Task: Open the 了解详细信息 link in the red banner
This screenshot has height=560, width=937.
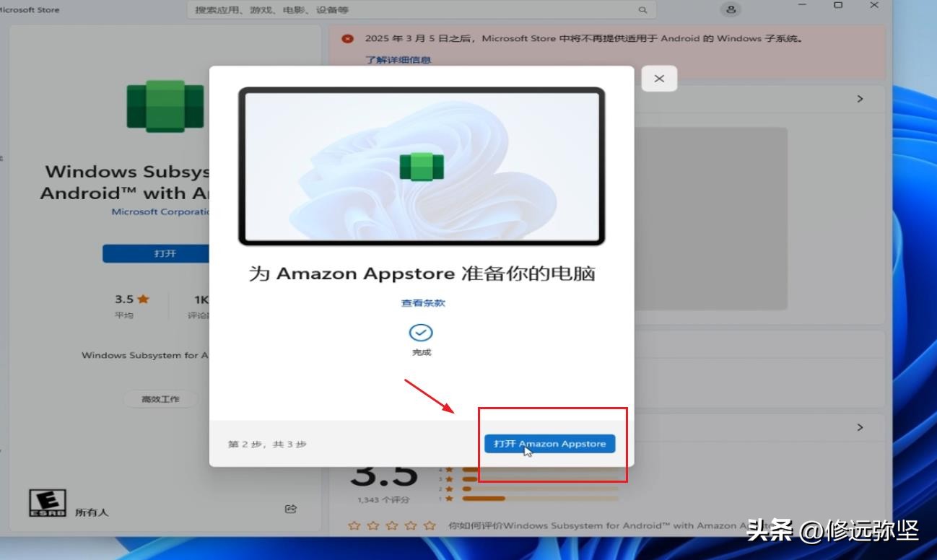Action: pos(398,60)
